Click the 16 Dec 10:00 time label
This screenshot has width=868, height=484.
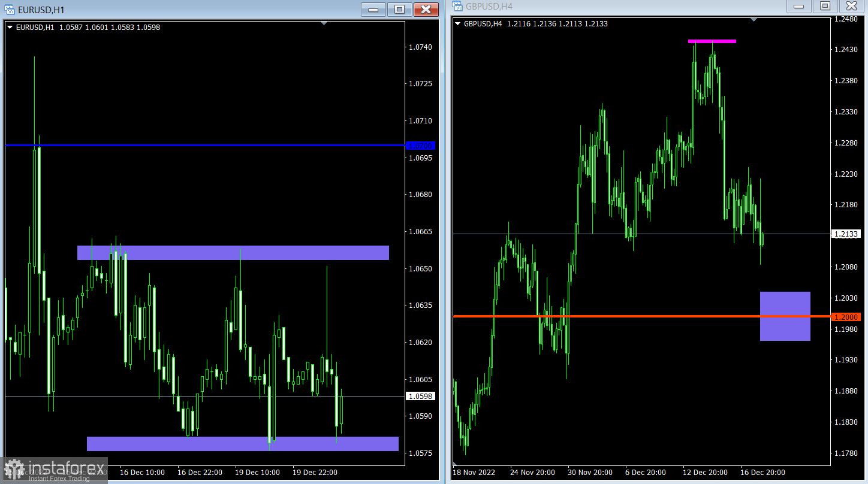click(x=142, y=473)
